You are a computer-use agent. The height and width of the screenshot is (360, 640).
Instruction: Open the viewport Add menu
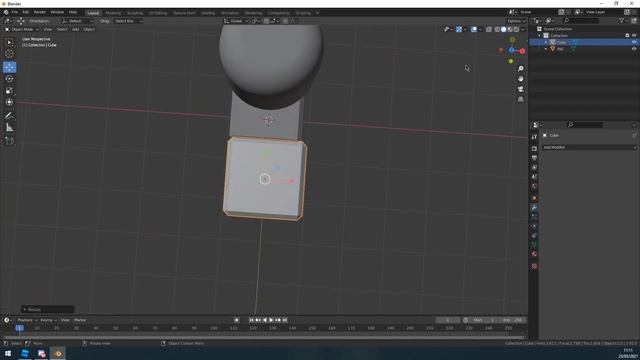coord(76,29)
